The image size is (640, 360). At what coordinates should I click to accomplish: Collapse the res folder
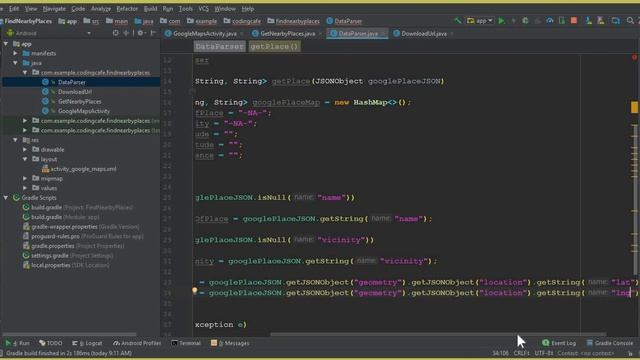(15, 140)
